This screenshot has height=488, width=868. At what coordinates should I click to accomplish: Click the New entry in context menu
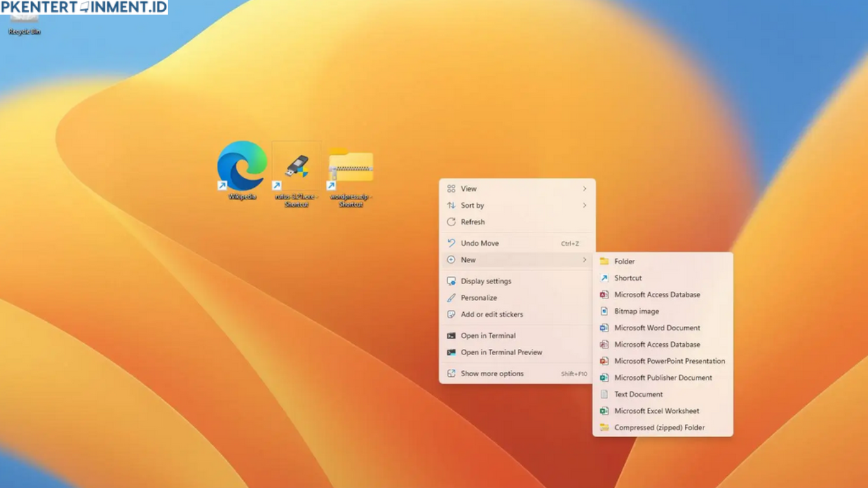[517, 260]
